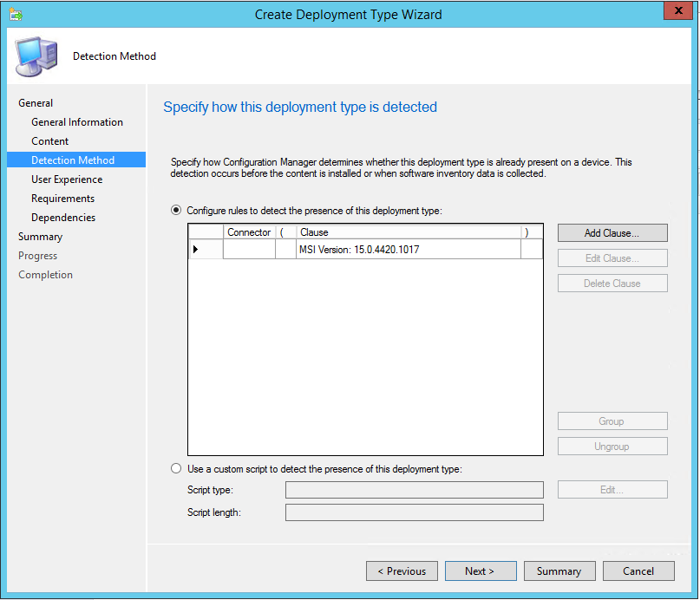700x600 pixels.
Task: Open General Information wizard page
Action: click(x=77, y=122)
